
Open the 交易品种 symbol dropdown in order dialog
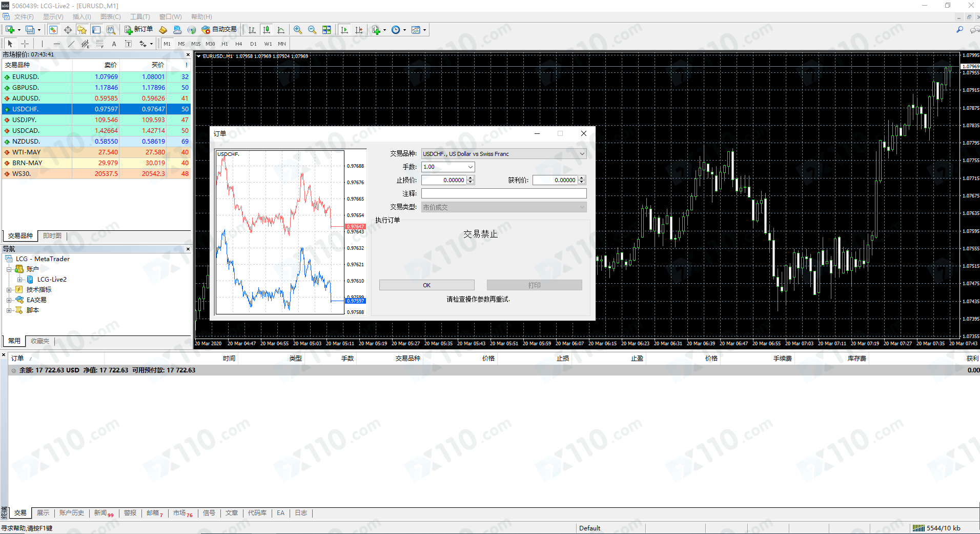(x=582, y=154)
